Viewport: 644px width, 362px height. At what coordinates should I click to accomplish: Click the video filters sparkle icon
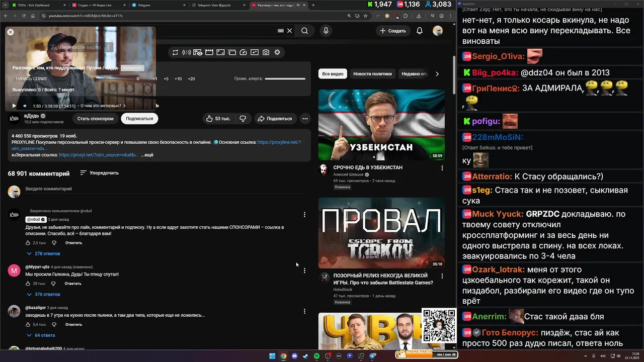(x=255, y=52)
